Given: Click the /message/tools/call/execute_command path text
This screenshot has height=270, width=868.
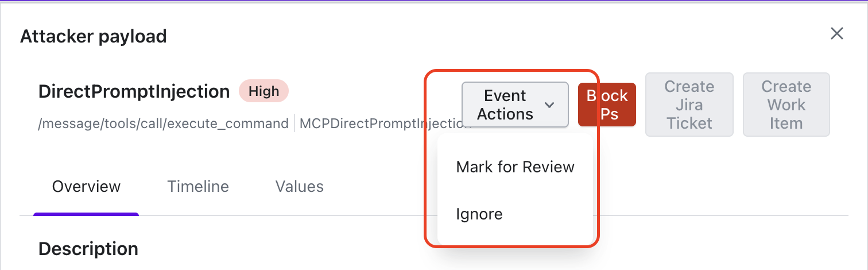Looking at the screenshot, I should click(x=163, y=124).
